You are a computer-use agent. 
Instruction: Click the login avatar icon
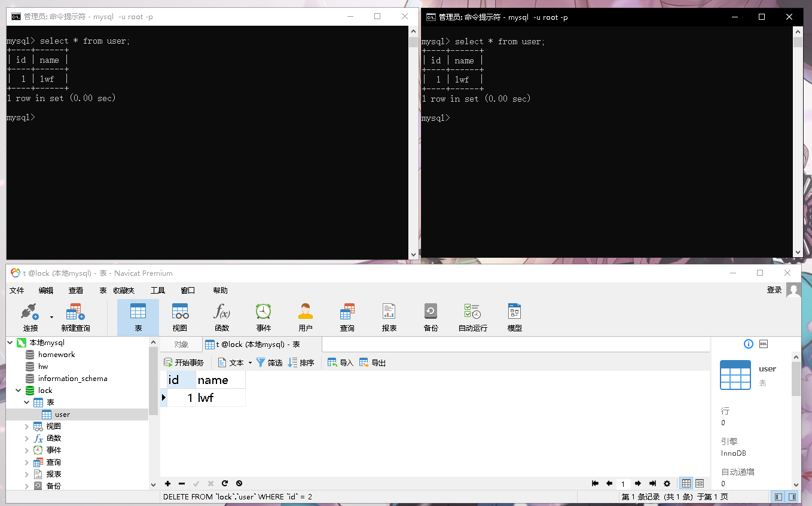coord(793,290)
